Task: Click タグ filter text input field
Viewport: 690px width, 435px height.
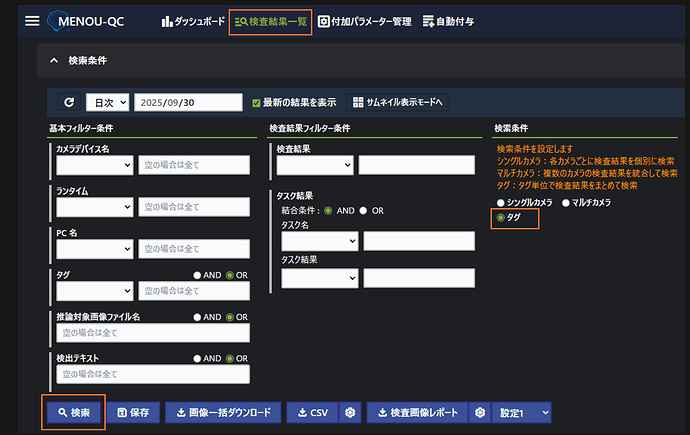Action: [x=194, y=291]
